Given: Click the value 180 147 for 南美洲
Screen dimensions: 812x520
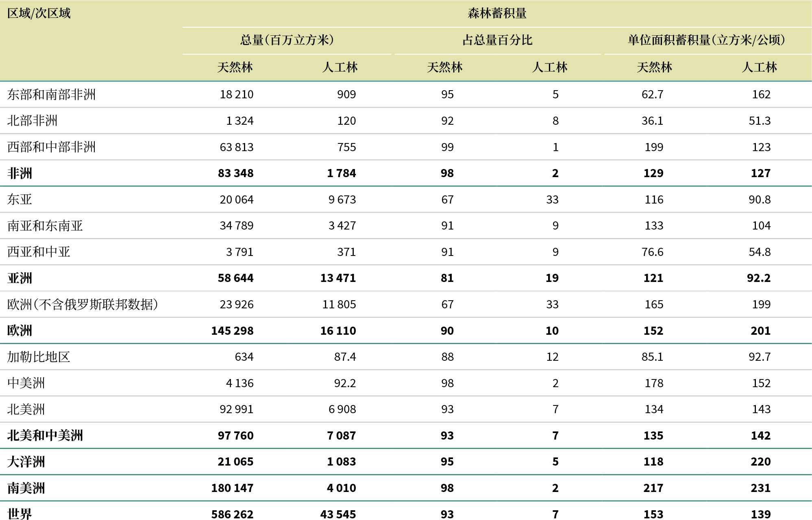Looking at the screenshot, I should [232, 488].
